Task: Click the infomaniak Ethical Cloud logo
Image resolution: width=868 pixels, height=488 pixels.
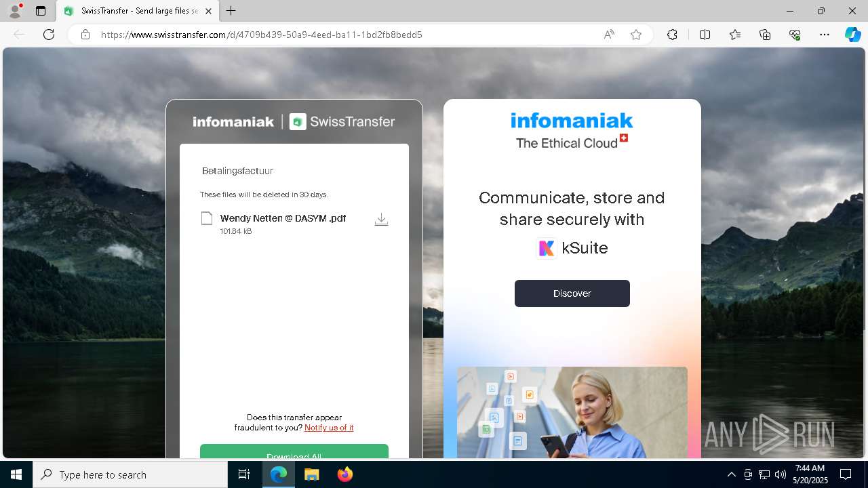Action: click(572, 131)
